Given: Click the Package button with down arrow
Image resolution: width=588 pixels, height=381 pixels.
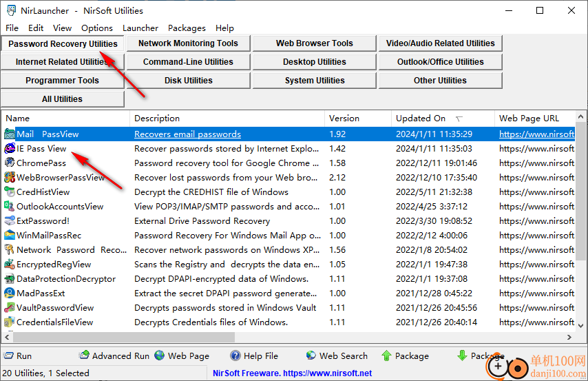Looking at the screenshot, I should (x=481, y=356).
